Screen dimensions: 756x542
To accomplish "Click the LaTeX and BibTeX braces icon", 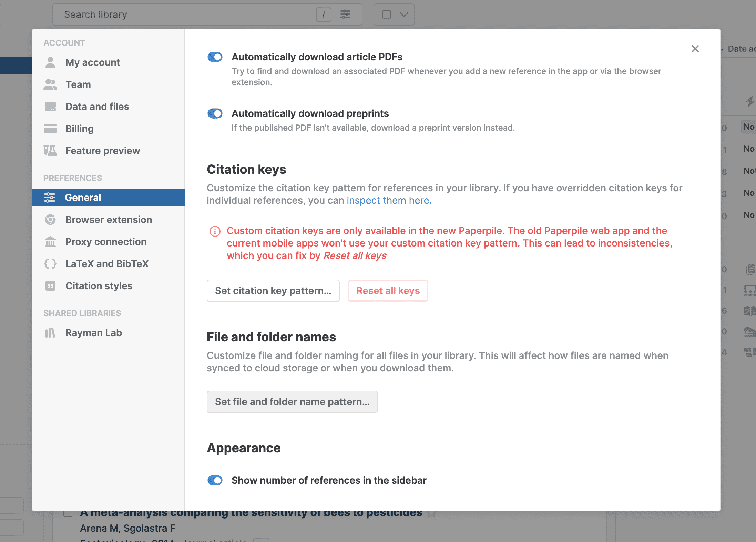I will (x=50, y=264).
